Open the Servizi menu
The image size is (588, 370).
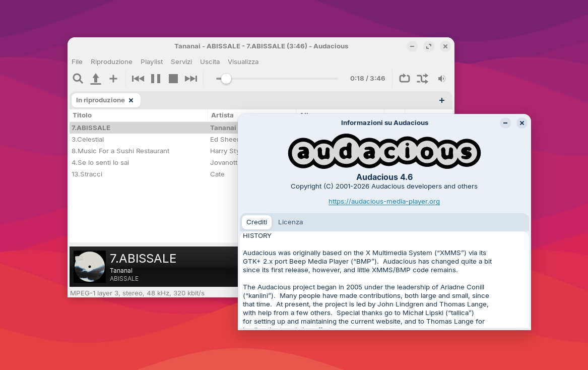click(181, 62)
